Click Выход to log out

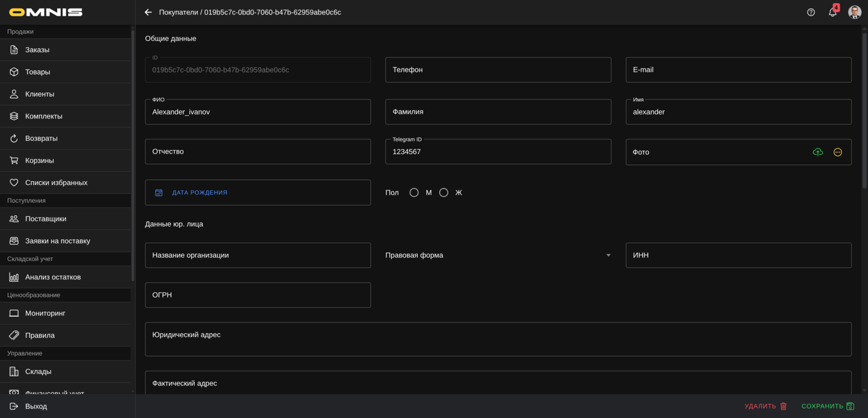coord(36,407)
